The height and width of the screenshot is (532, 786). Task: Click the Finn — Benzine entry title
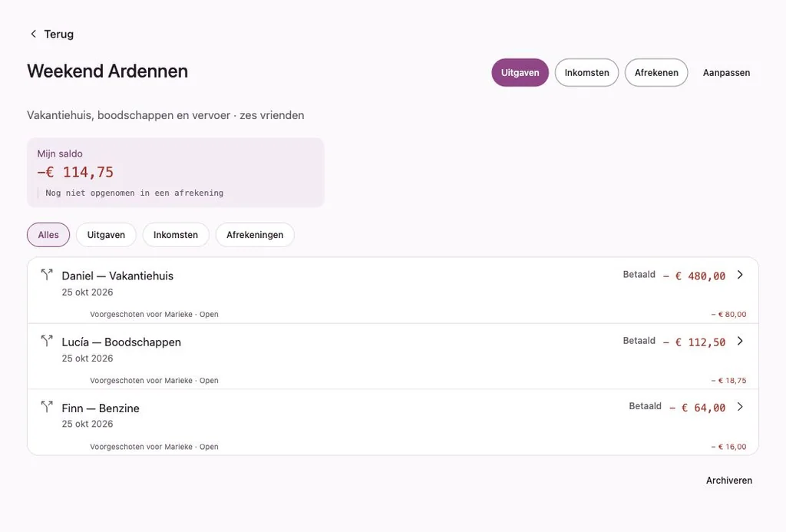(x=101, y=408)
